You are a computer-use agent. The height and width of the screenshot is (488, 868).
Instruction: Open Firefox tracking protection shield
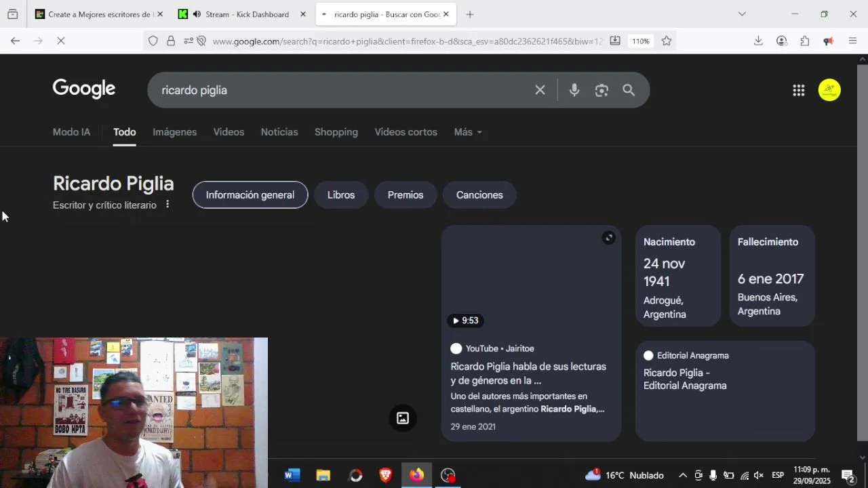pos(153,41)
